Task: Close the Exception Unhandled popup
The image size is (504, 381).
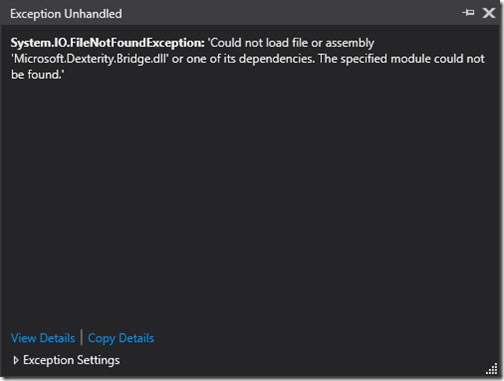Action: [489, 13]
